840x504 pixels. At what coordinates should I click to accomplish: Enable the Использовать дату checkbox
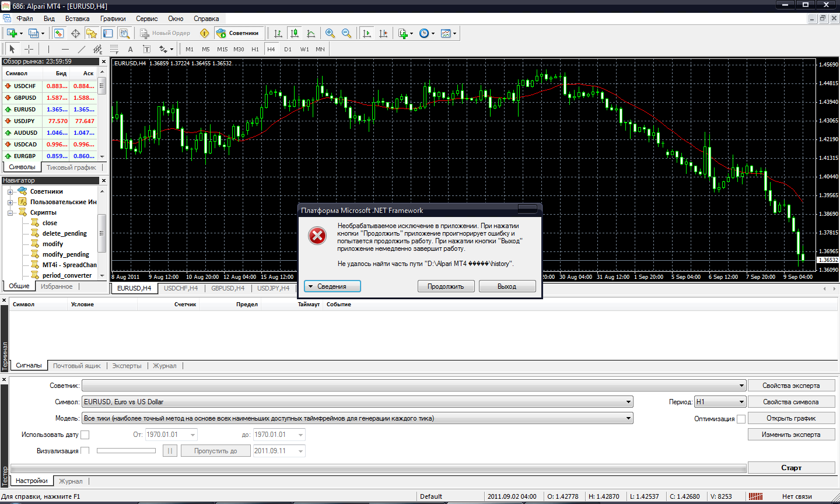click(x=85, y=435)
